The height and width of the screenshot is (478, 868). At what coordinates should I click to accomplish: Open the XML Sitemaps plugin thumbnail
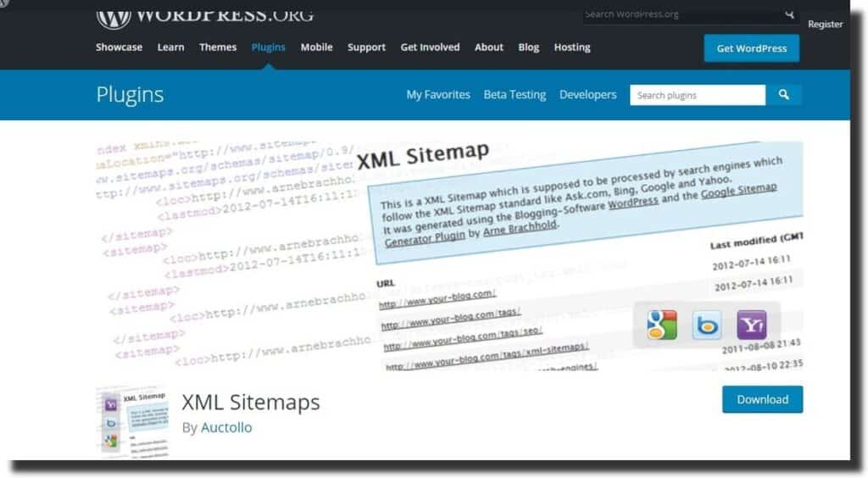pos(132,421)
